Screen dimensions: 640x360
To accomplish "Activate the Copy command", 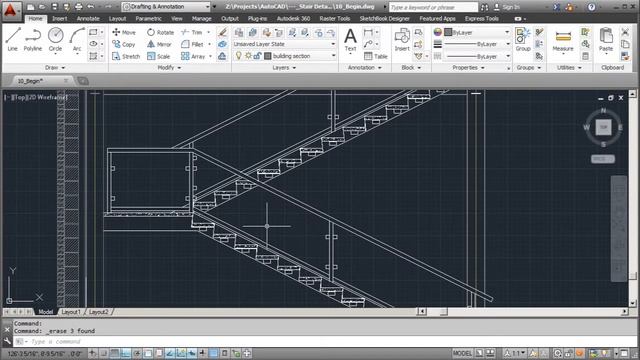I will (124, 44).
